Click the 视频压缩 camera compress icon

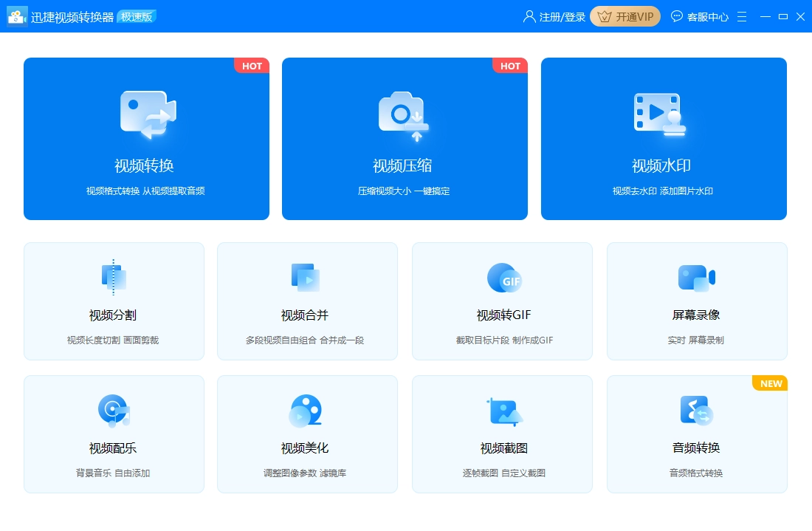(404, 116)
